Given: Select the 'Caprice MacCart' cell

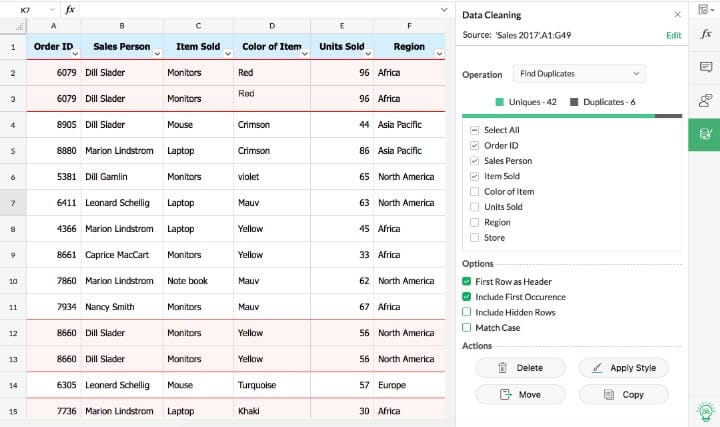Looking at the screenshot, I should click(122, 255).
